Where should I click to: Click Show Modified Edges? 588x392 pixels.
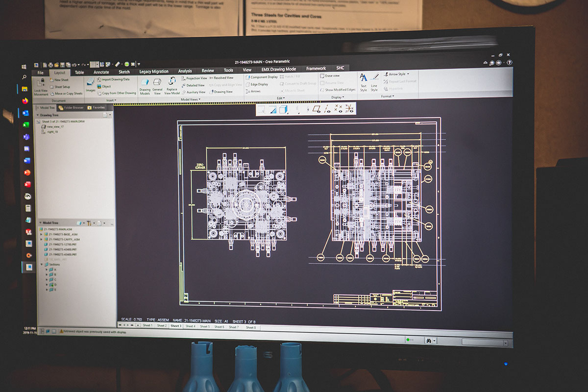[x=338, y=90]
